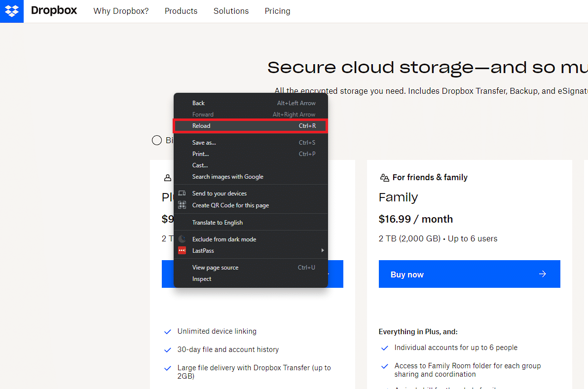588x389 pixels.
Task: Click the single-person icon on Plus card
Action: (168, 178)
